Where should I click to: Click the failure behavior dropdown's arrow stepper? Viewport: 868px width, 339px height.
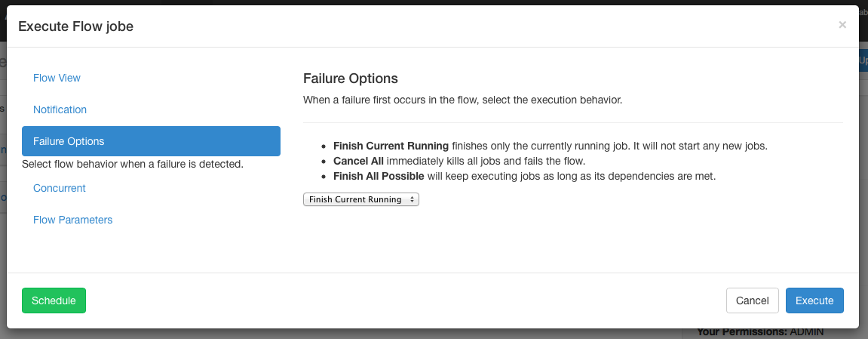point(412,199)
